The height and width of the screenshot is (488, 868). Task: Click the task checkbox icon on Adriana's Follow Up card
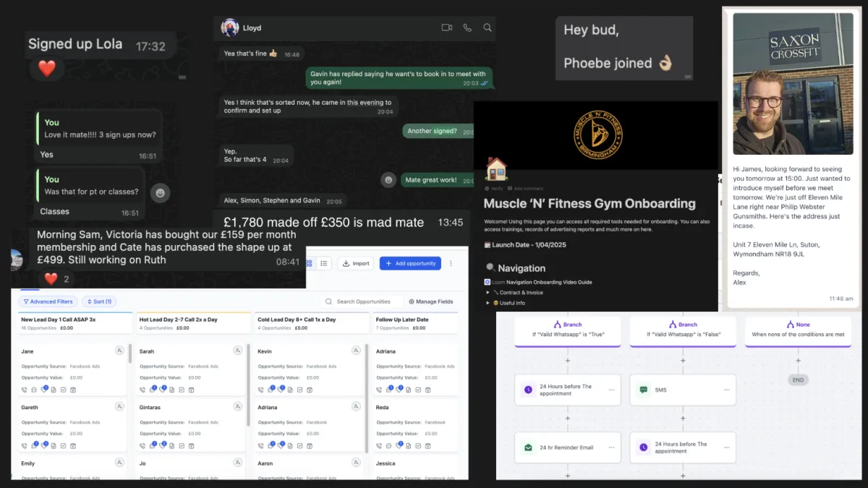417,390
